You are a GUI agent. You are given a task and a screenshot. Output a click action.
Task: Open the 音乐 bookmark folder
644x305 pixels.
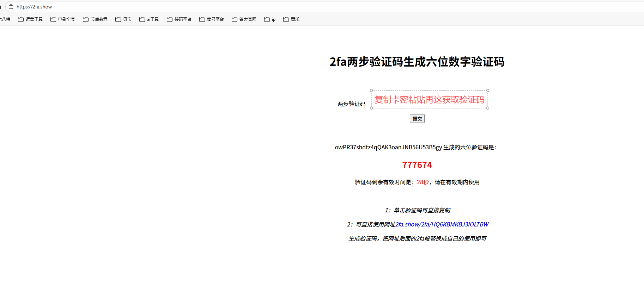click(x=291, y=19)
